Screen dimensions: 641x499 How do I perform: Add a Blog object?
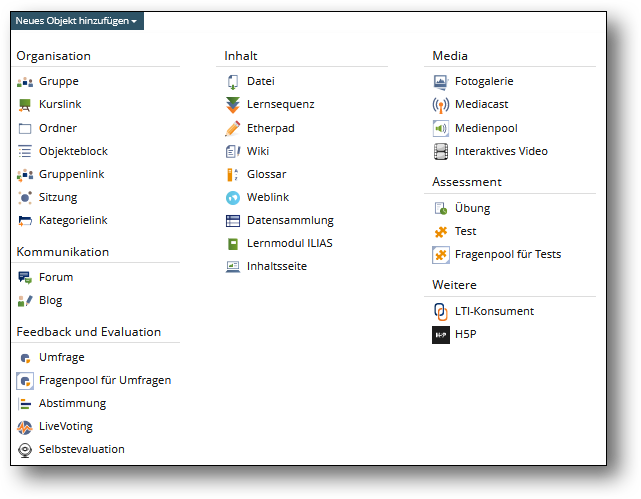50,300
